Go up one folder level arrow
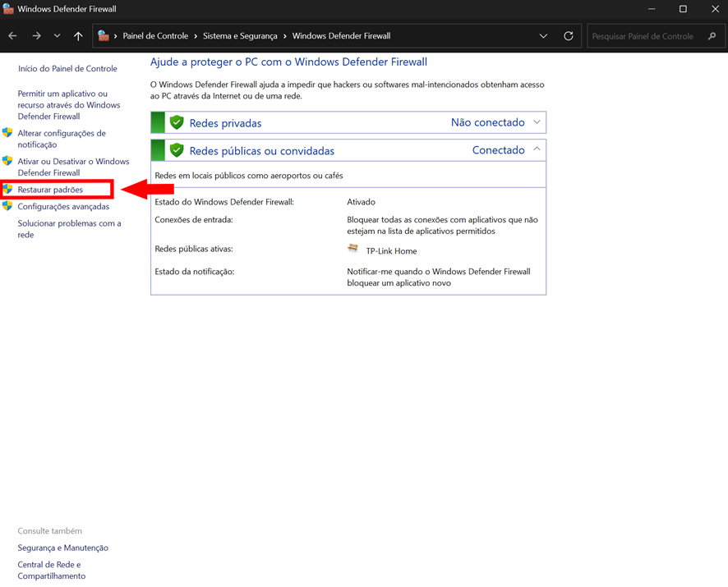 pyautogui.click(x=78, y=36)
